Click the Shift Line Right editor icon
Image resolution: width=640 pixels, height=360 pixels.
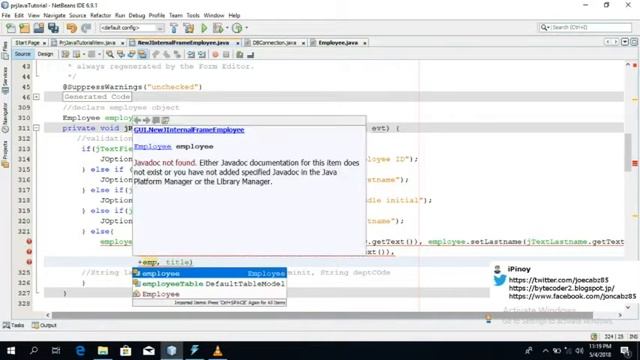coord(202,54)
